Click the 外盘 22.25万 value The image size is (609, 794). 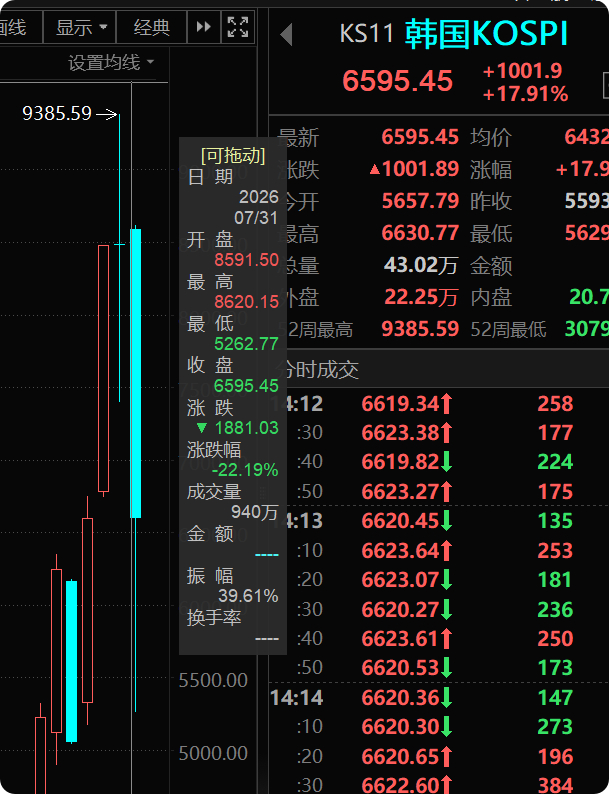point(421,297)
